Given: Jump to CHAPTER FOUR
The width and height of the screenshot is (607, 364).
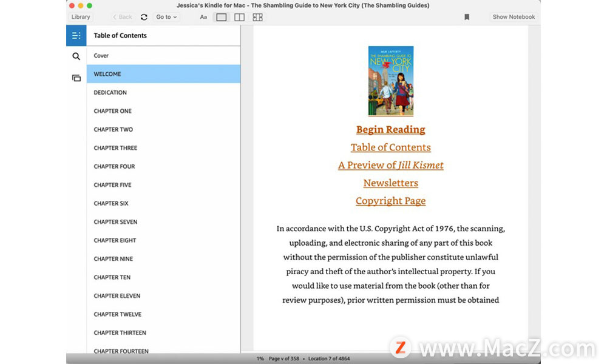Looking at the screenshot, I should [163, 166].
